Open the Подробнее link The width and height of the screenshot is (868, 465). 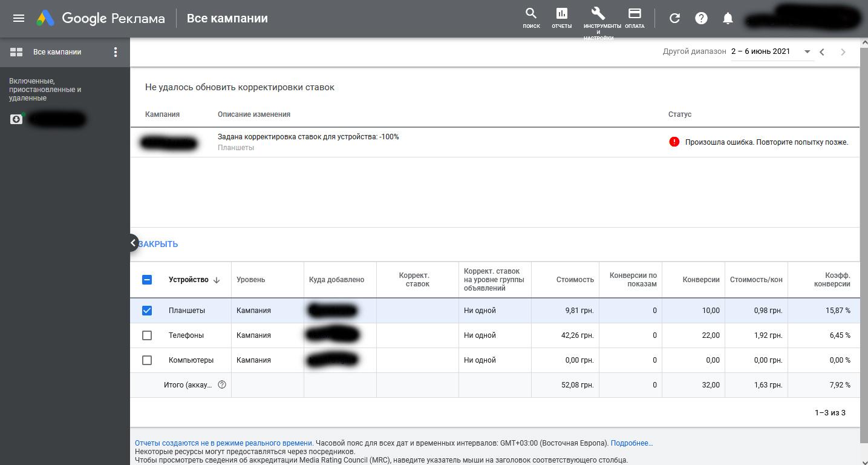(631, 443)
